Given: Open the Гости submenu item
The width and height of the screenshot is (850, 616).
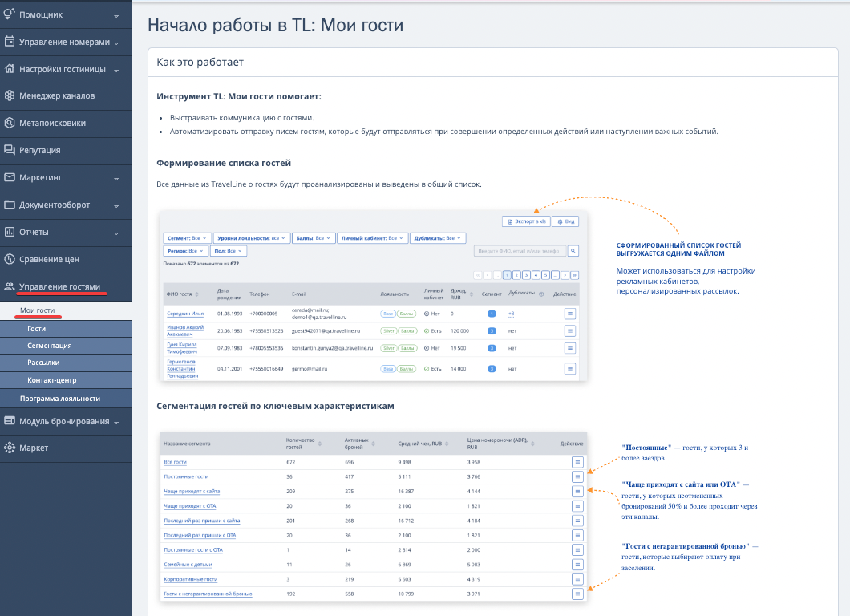Looking at the screenshot, I should tap(66, 329).
